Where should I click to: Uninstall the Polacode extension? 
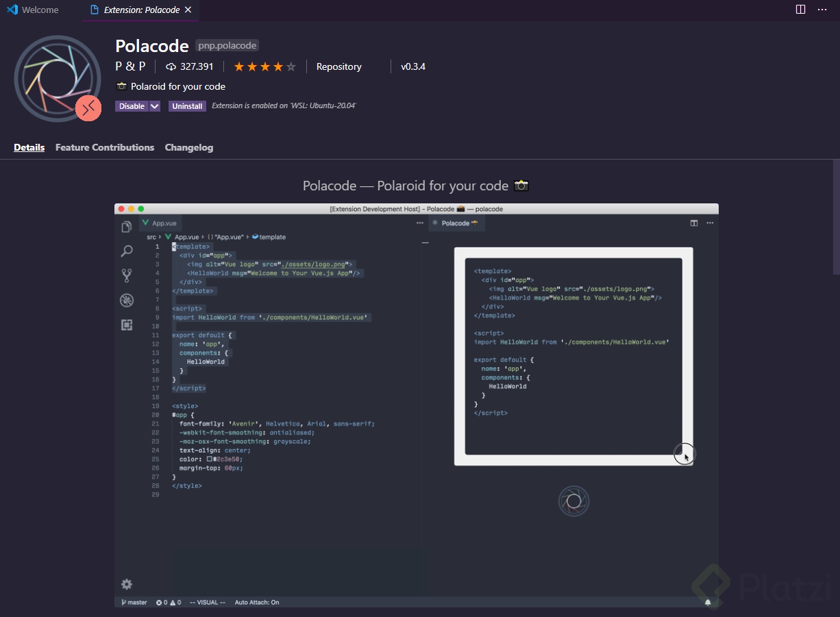187,106
